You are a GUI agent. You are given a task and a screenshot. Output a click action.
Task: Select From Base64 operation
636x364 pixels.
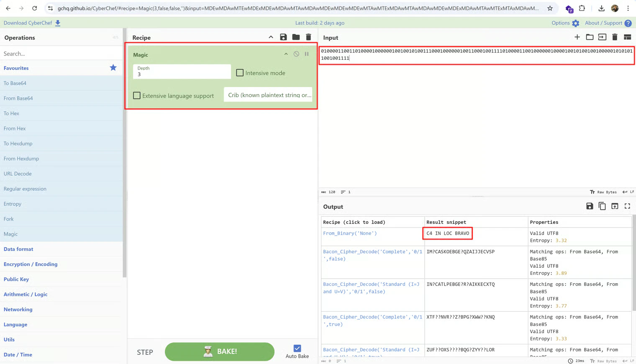coord(61,98)
